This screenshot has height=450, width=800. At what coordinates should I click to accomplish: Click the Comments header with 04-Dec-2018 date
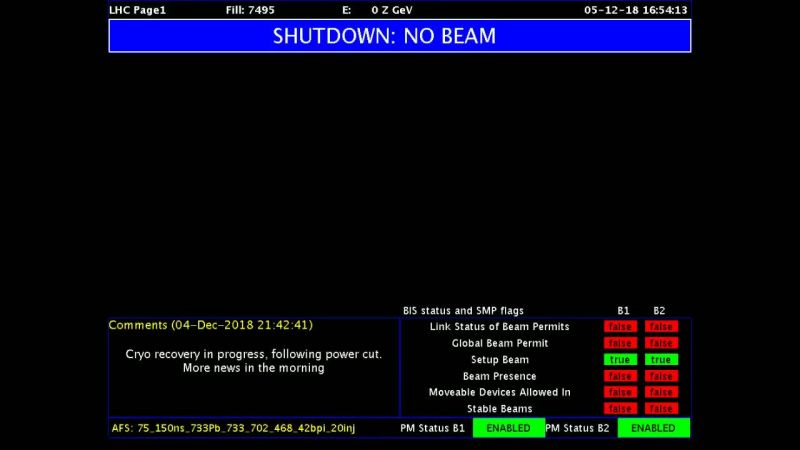tap(211, 325)
